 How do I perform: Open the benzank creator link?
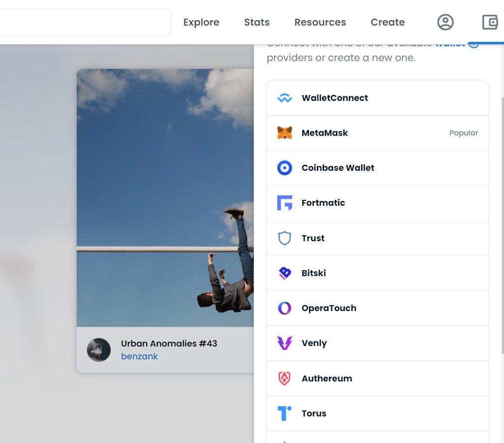click(140, 356)
